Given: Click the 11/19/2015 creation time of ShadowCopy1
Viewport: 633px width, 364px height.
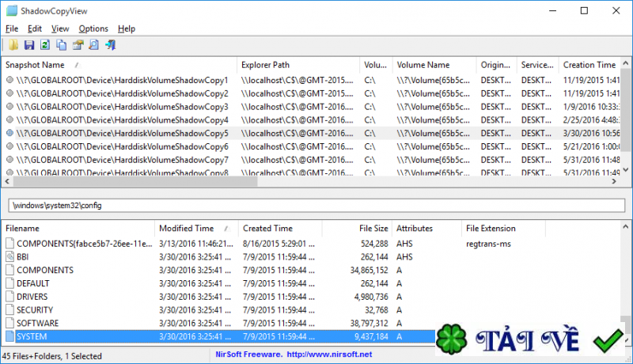Looking at the screenshot, I should (x=591, y=80).
